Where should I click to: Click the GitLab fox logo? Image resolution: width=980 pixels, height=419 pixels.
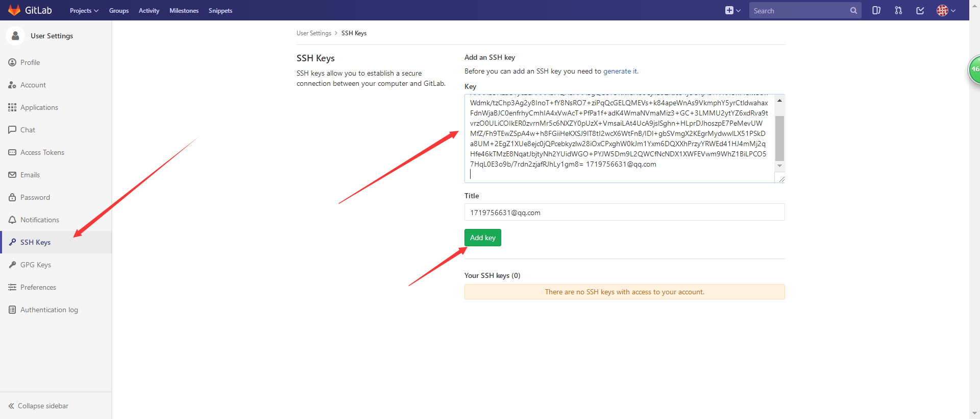click(x=14, y=10)
